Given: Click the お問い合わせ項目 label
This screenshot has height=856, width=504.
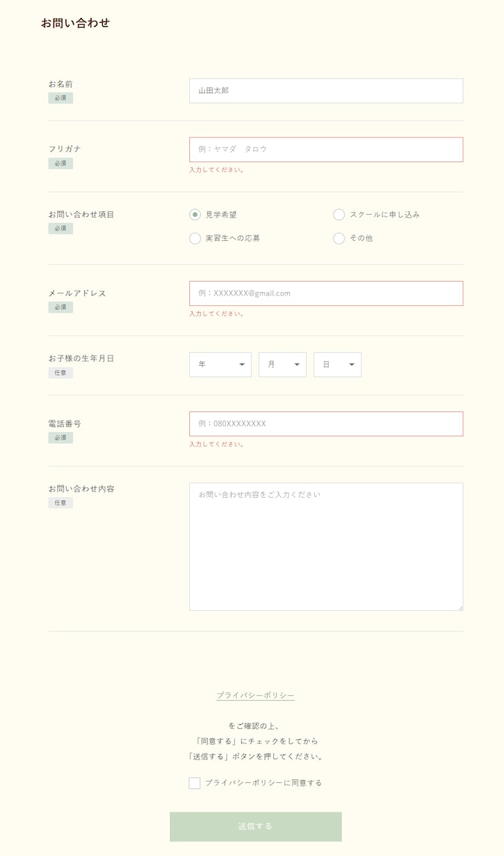Looking at the screenshot, I should point(81,215).
